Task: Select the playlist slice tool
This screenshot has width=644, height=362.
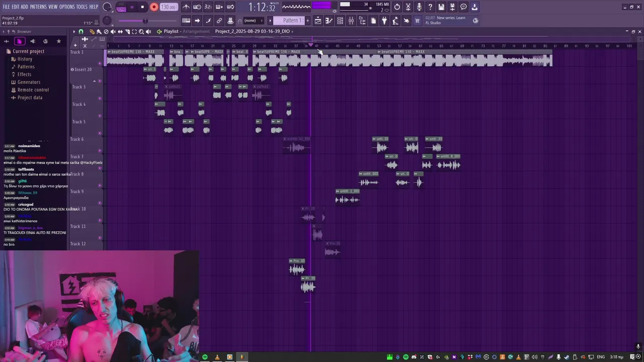Action: point(127,32)
